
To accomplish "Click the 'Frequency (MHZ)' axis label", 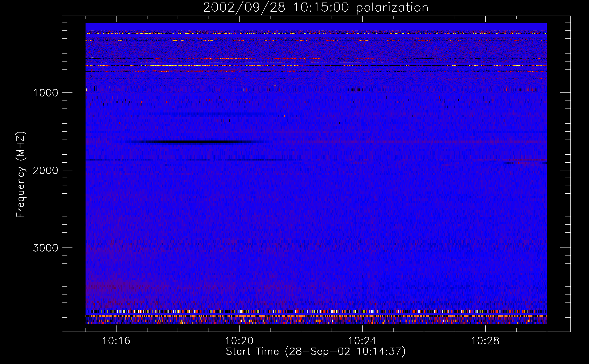I will (21, 174).
